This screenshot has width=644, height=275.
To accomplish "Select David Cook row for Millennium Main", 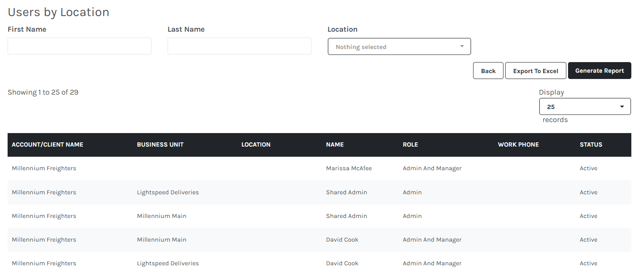I will (319, 240).
